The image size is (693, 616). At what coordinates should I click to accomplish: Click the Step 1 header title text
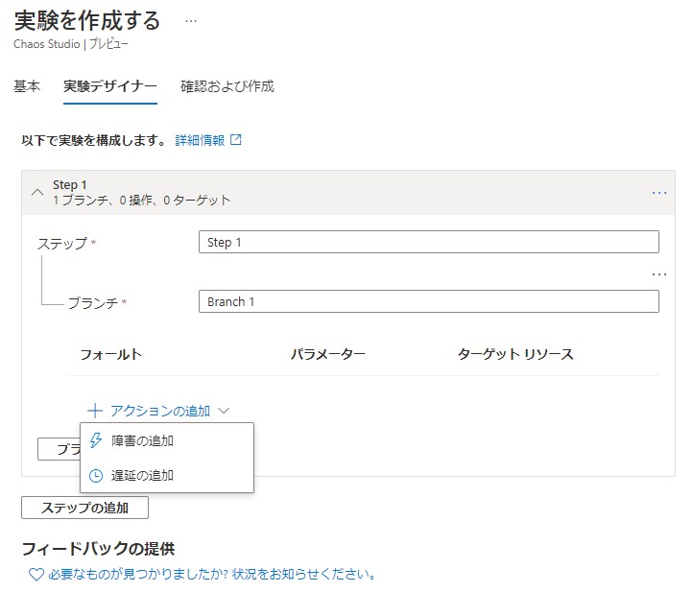[x=70, y=185]
